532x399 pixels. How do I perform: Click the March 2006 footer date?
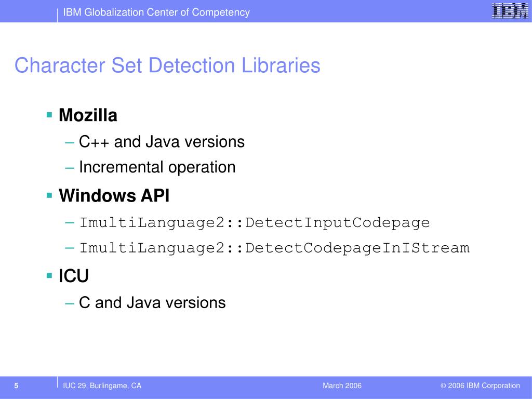(x=342, y=386)
